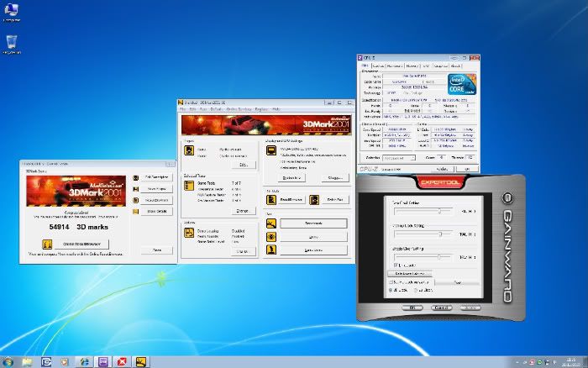This screenshot has width=588, height=368.
Task: Click Online ResultBrowser button in score window
Action: point(81,244)
